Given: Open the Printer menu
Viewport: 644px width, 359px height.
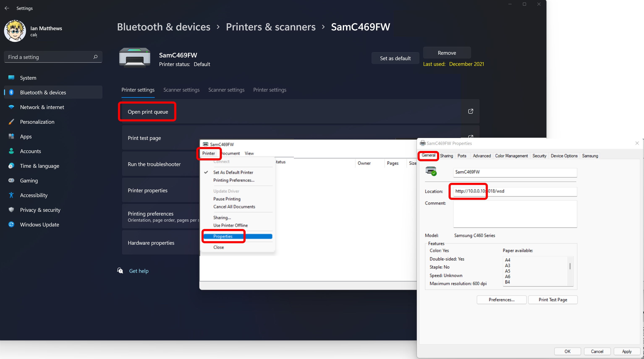Looking at the screenshot, I should tap(208, 153).
